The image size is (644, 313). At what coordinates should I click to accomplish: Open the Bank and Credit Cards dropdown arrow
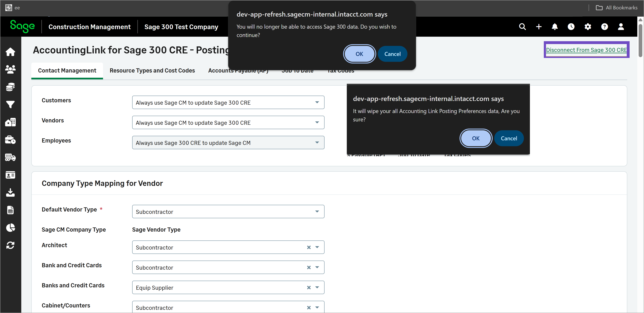point(317,267)
